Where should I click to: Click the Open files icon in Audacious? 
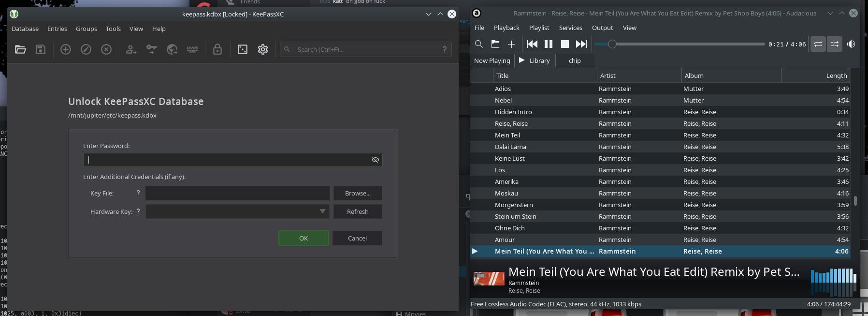tap(495, 44)
